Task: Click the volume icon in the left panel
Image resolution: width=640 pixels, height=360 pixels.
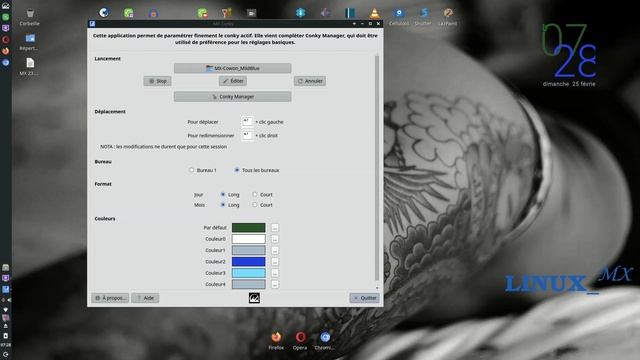Action: (8, 300)
